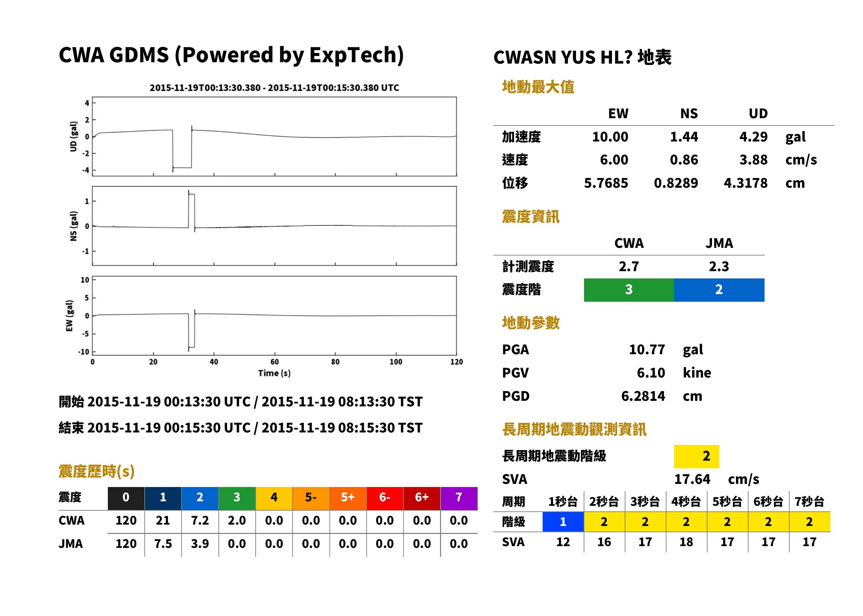Click the CWA duration value 7.2
The width and height of the screenshot is (863, 616).
coord(200,520)
